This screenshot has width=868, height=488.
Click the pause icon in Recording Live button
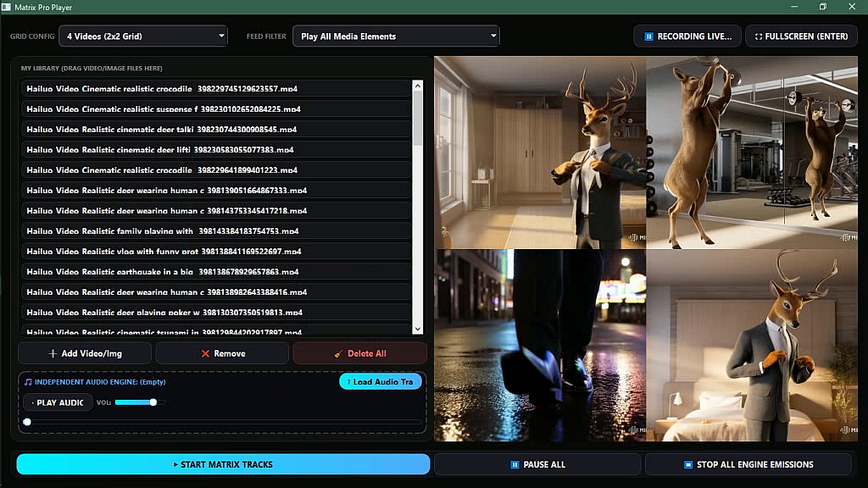click(x=648, y=36)
